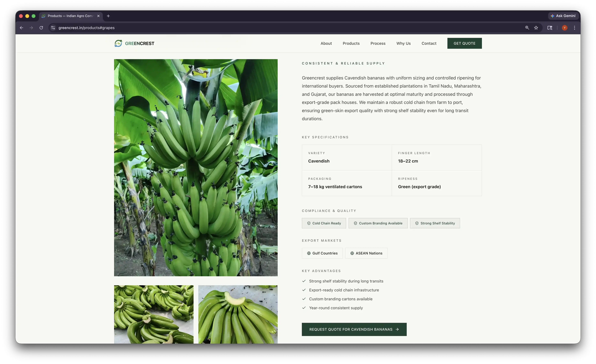
Task: Click '7–18 kg ventilated cartons' packaging value
Action: coord(335,187)
